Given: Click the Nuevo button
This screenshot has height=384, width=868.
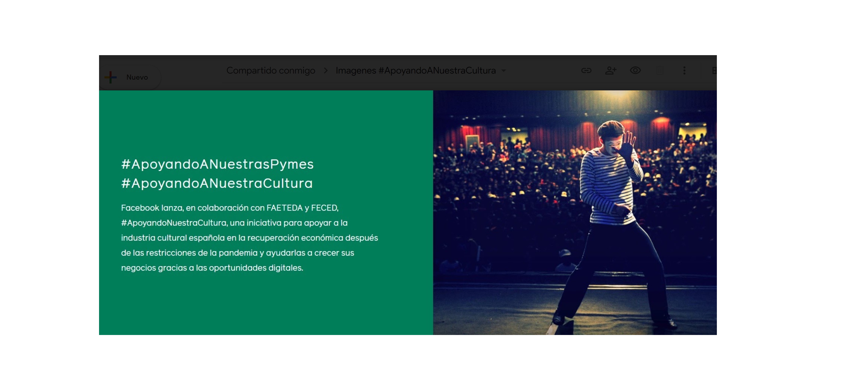Looking at the screenshot, I should [x=130, y=77].
